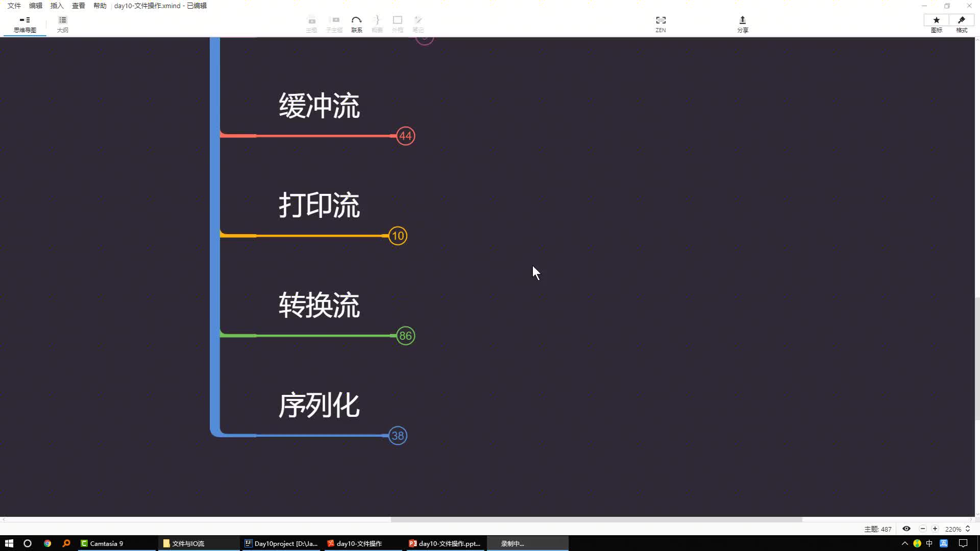
Task: Zoom in with the plus button
Action: (935, 529)
